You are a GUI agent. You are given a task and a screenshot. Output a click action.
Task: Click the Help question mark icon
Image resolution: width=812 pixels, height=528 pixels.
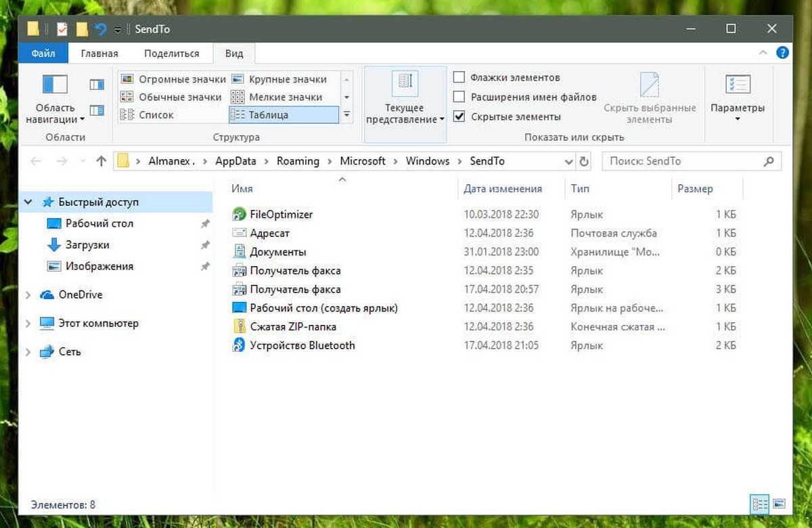tap(782, 53)
